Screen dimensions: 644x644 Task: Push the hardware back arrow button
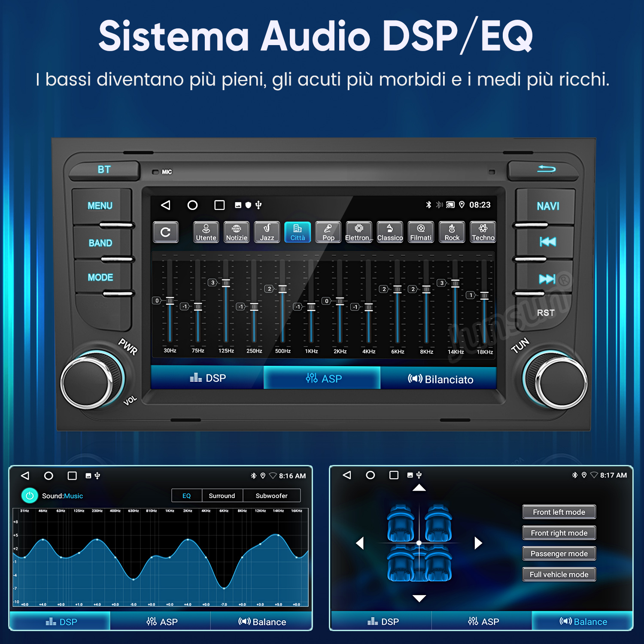(x=544, y=170)
